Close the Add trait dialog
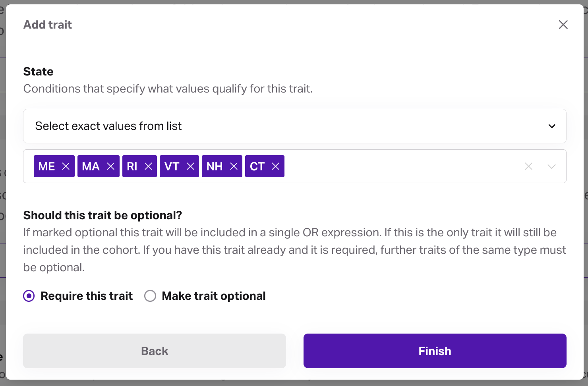Image resolution: width=588 pixels, height=386 pixels. point(563,25)
